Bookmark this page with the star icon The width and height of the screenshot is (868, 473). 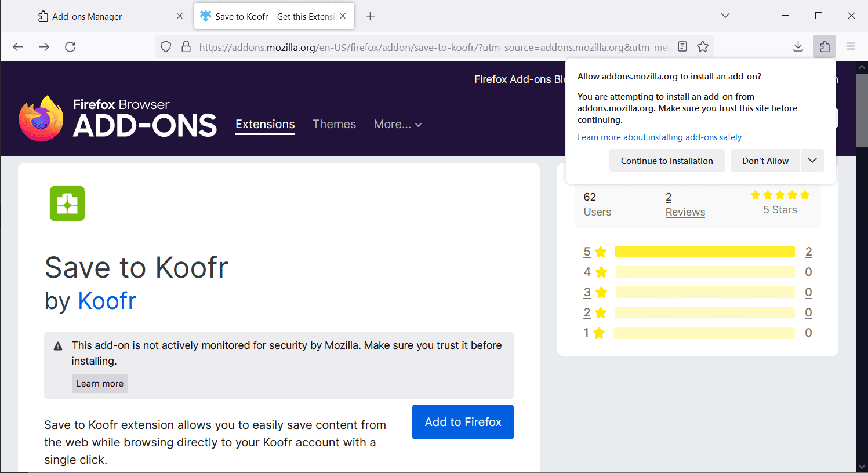tap(703, 47)
